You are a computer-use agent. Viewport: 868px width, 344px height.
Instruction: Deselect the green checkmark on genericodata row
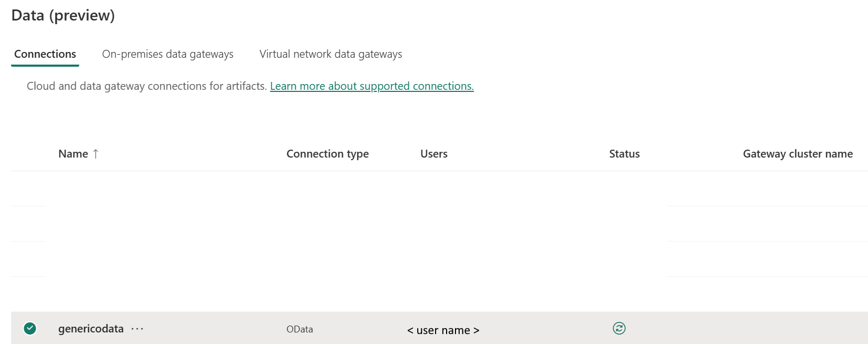[30, 328]
